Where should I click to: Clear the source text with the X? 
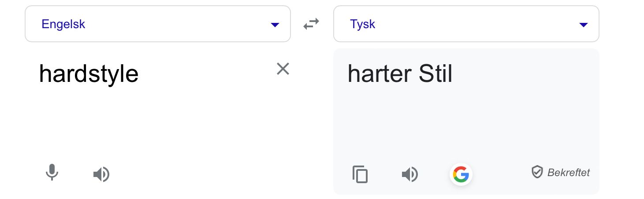tap(283, 69)
